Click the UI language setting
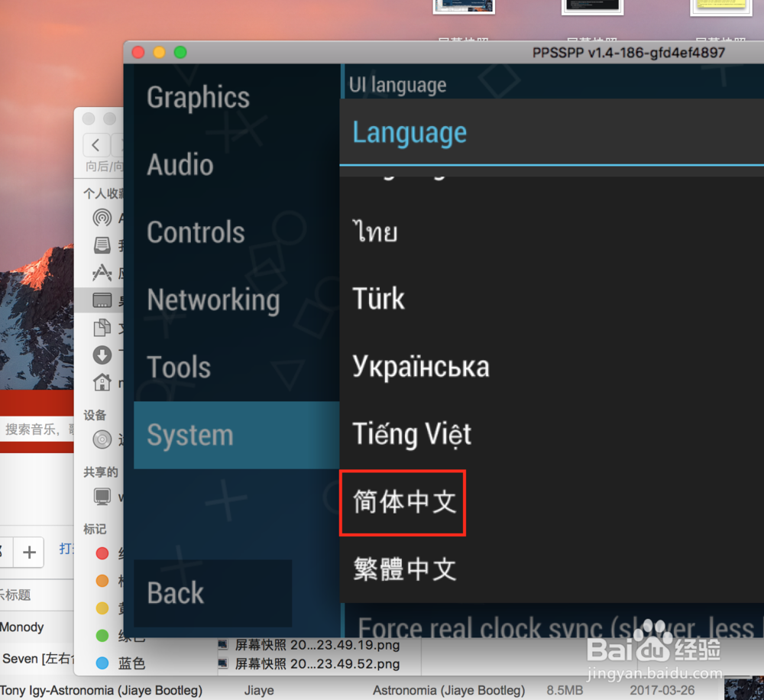This screenshot has height=700, width=764. click(x=397, y=85)
